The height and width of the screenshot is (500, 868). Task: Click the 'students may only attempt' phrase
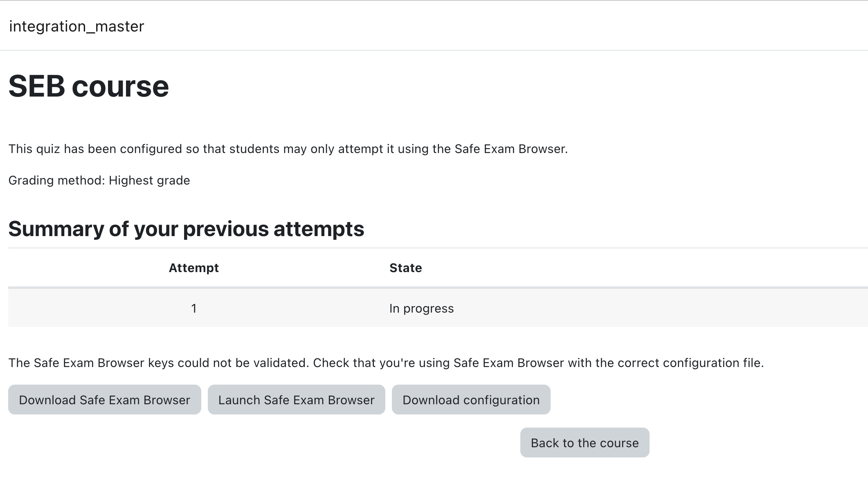(x=306, y=149)
